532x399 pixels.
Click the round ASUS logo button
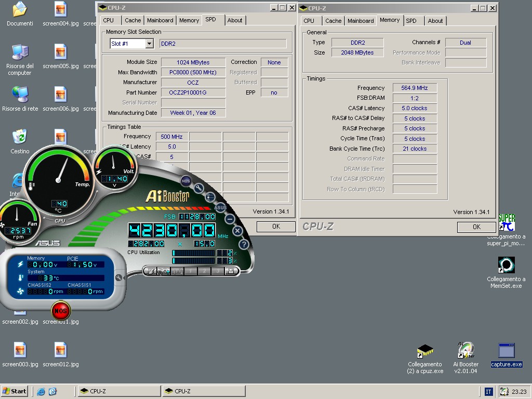220,207
